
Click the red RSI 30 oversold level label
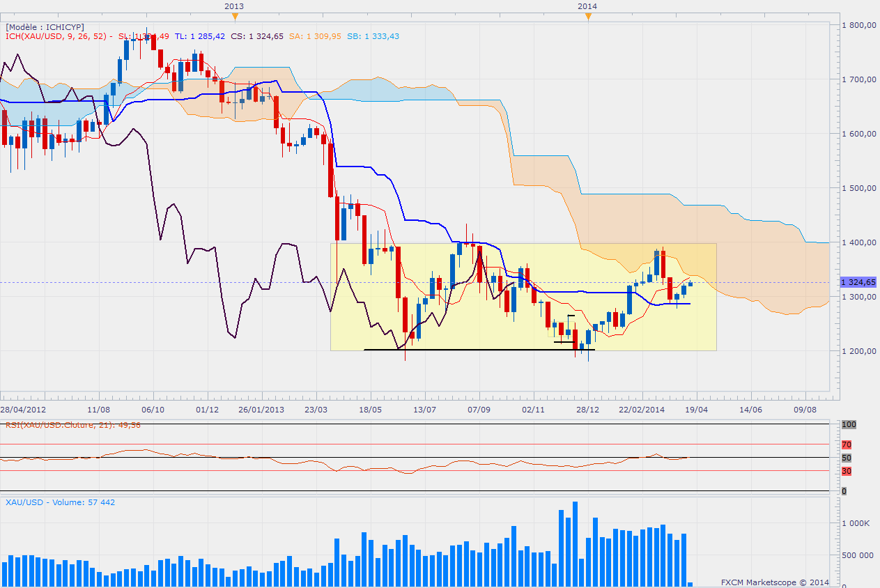click(x=847, y=472)
